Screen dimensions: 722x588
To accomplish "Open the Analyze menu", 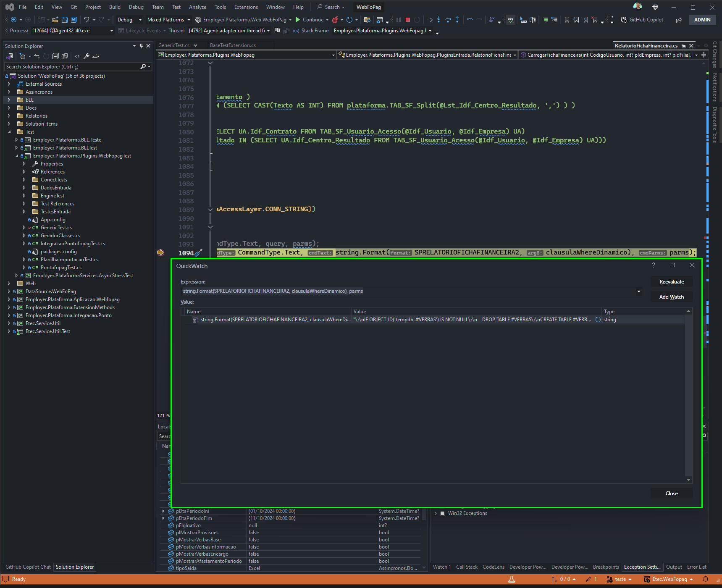I will 197,7.
